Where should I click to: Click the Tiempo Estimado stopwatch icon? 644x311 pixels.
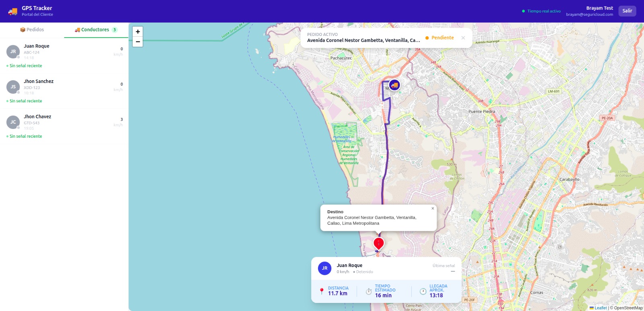click(369, 291)
